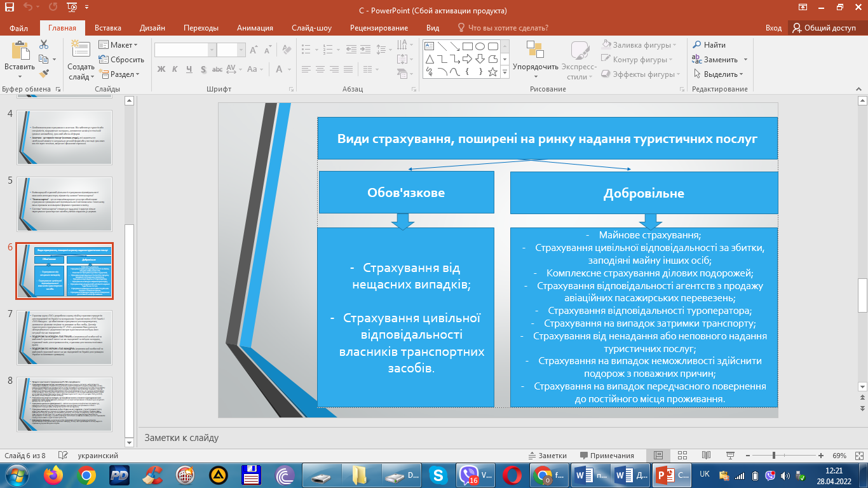Click the Undo arrow in quick access toolbar
The height and width of the screenshot is (488, 868).
tap(27, 8)
